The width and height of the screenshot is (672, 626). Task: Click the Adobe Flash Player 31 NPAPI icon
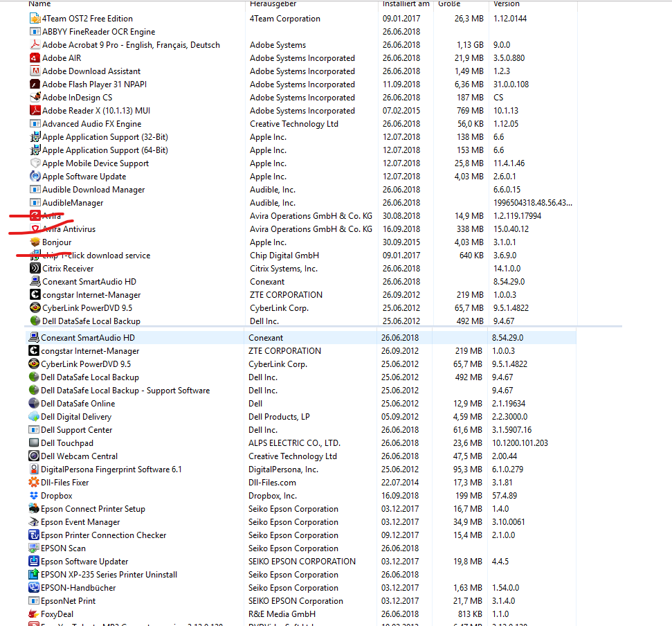(35, 84)
